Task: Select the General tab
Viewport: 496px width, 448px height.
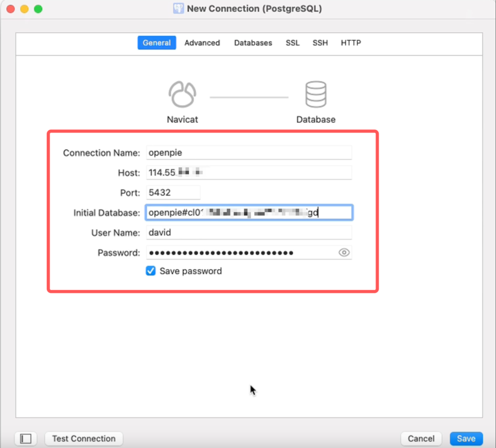Action: (157, 43)
